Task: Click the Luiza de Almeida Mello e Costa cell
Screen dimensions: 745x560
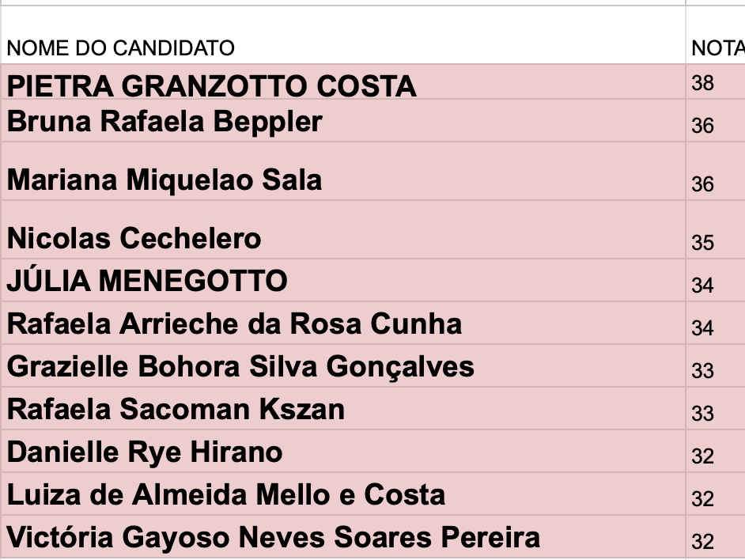Action: [226, 494]
